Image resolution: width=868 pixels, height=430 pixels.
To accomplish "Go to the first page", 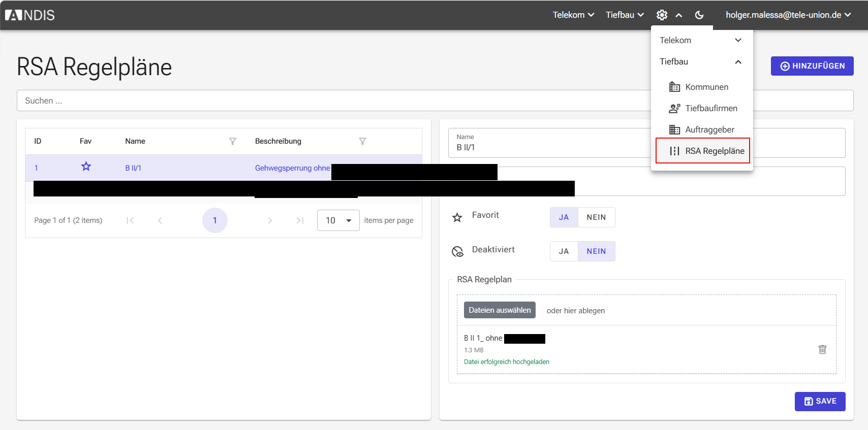I will [x=130, y=220].
